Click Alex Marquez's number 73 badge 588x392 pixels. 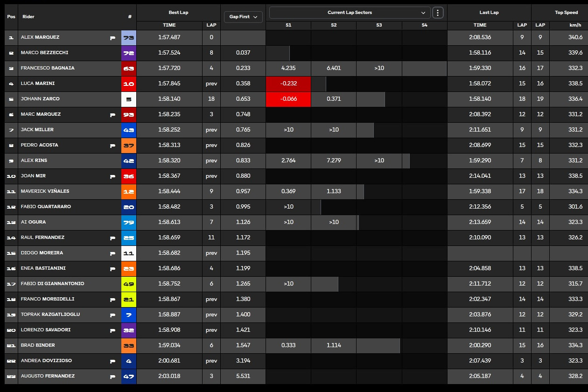[129, 37]
